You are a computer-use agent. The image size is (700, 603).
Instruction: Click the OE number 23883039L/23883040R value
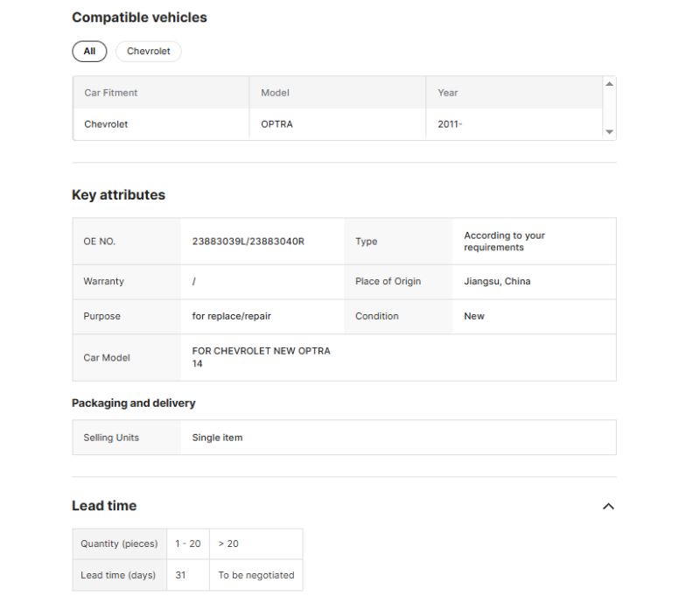248,242
